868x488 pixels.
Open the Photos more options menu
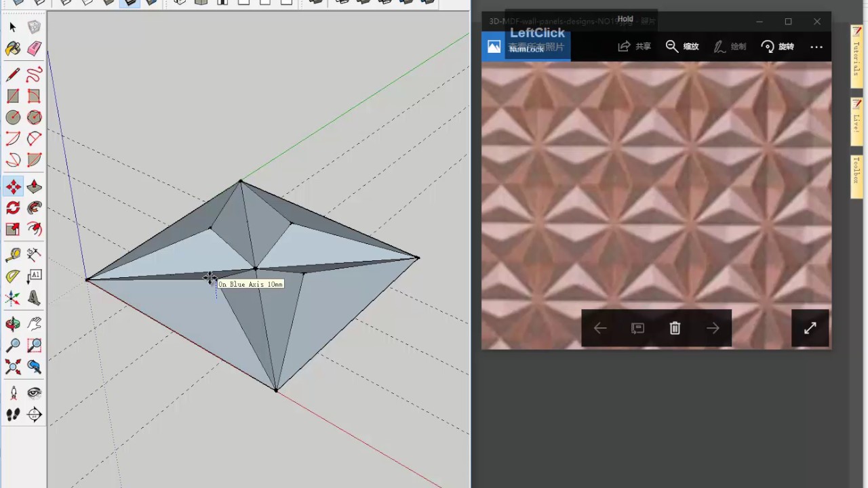click(816, 47)
